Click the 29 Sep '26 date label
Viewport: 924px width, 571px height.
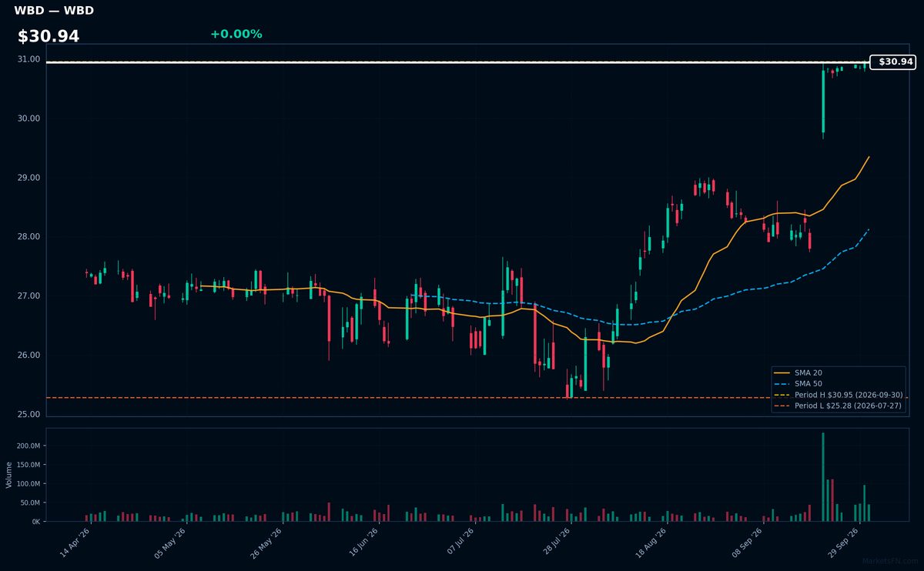pyautogui.click(x=843, y=543)
